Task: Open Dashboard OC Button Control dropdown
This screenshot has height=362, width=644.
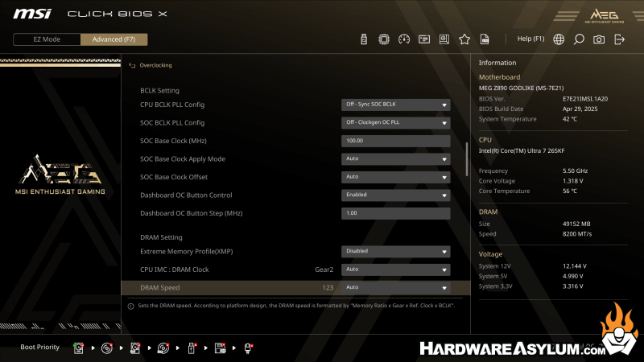Action: (395, 195)
